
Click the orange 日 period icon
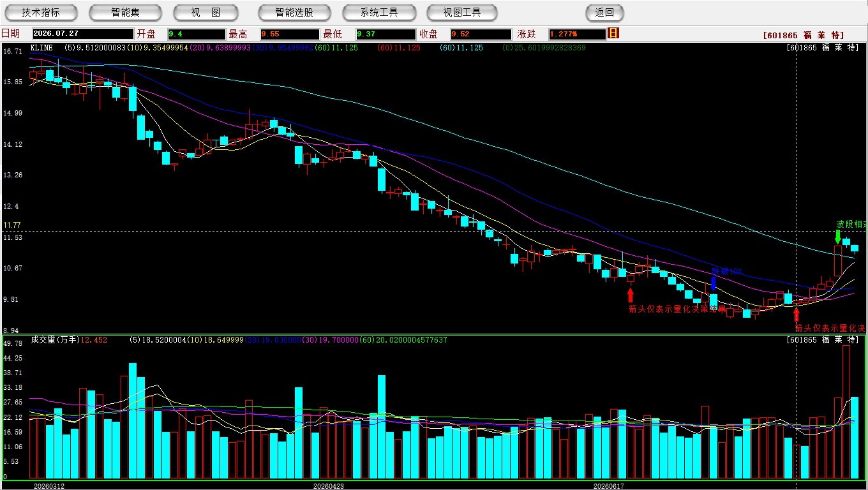click(613, 33)
